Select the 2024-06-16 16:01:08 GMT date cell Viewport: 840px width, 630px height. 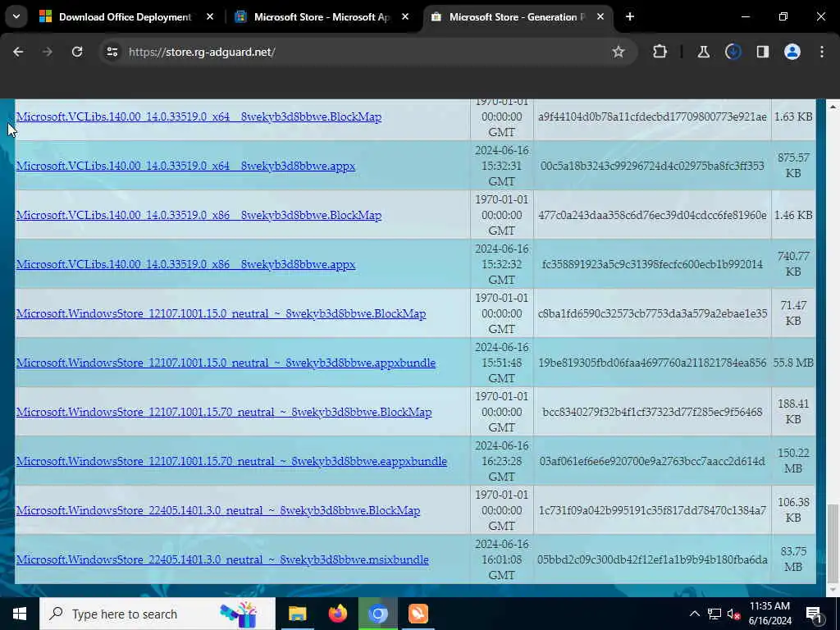tap(501, 559)
